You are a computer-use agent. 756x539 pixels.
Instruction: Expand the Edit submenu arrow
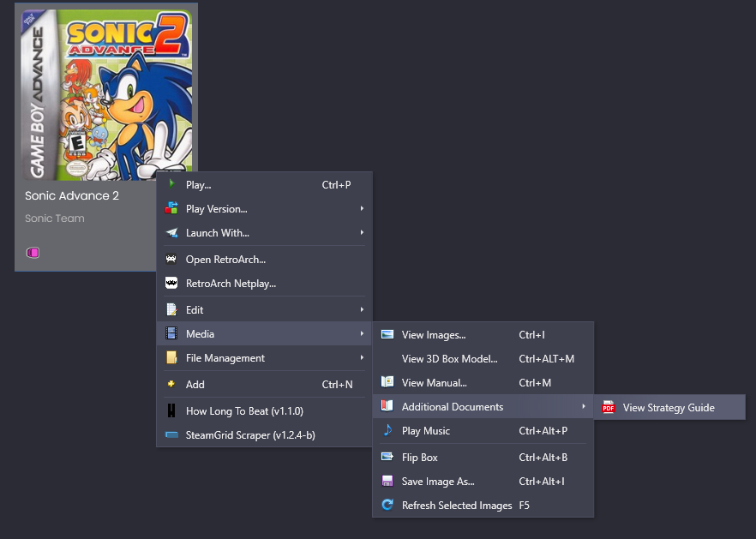[x=362, y=309]
